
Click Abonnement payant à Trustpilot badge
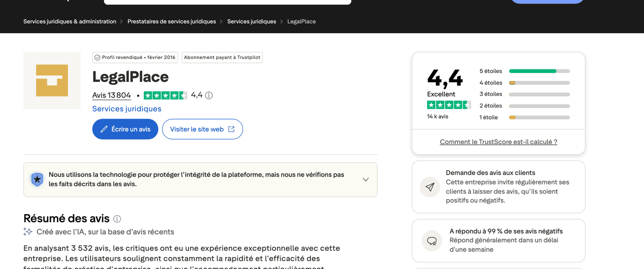222,57
